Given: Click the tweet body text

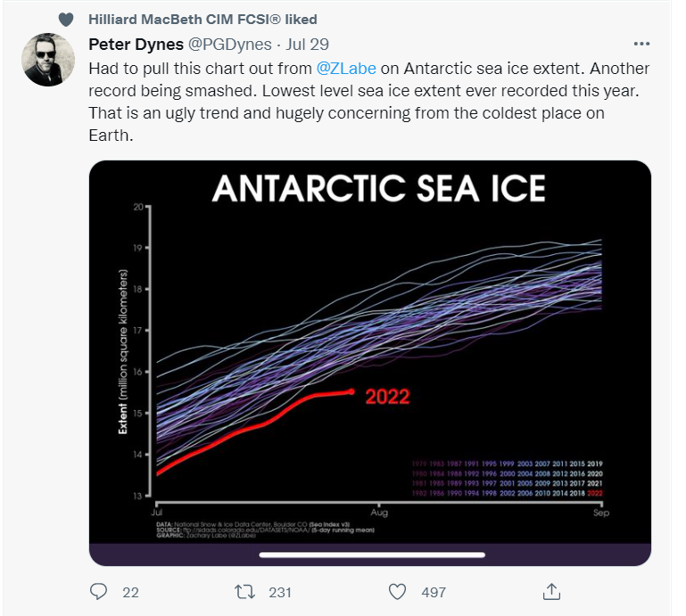Looking at the screenshot, I should 368,102.
